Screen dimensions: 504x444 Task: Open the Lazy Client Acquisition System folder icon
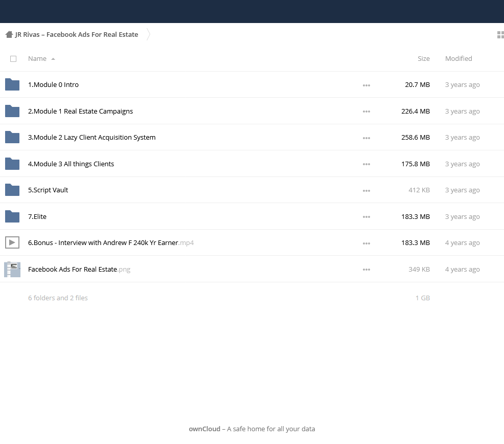12,138
